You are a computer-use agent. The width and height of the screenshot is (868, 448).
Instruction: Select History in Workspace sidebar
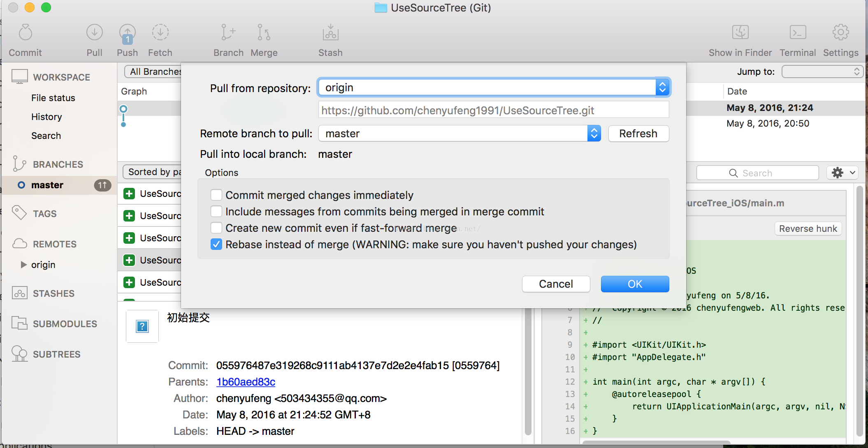click(x=46, y=117)
